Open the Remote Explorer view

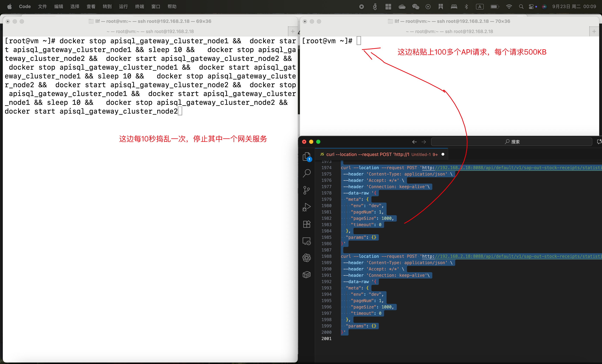coord(306,241)
